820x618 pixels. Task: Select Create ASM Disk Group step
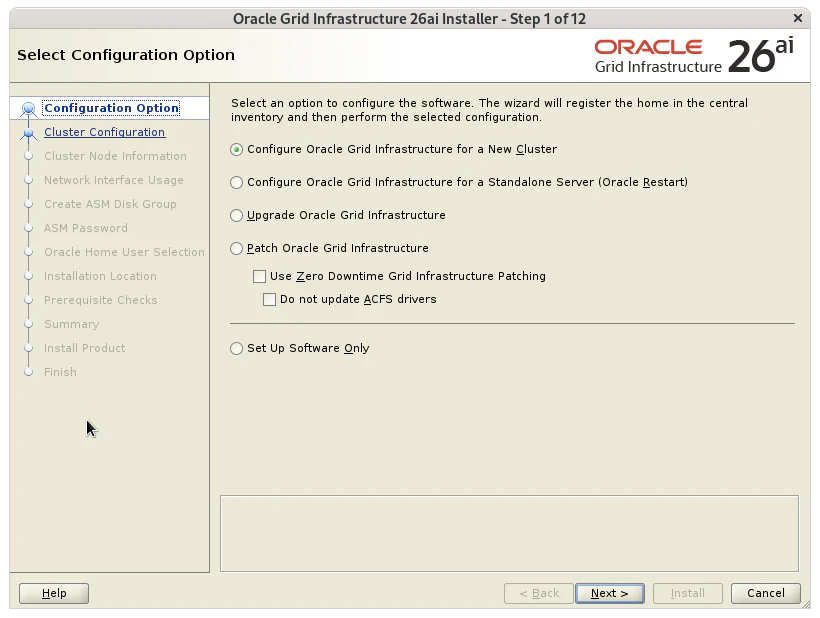110,204
